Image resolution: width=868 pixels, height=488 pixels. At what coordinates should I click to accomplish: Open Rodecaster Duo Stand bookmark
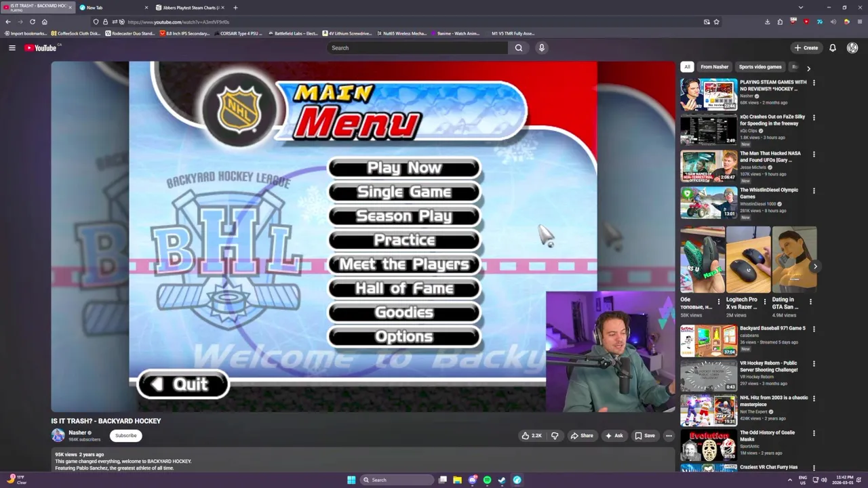(130, 33)
